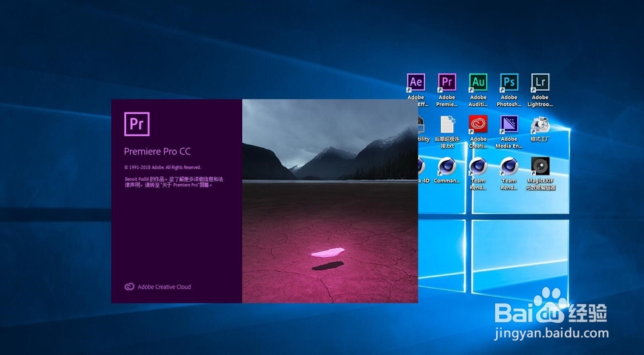The height and width of the screenshot is (355, 644).
Task: Click the Adobe Lightroom desktop icon
Action: tap(540, 91)
